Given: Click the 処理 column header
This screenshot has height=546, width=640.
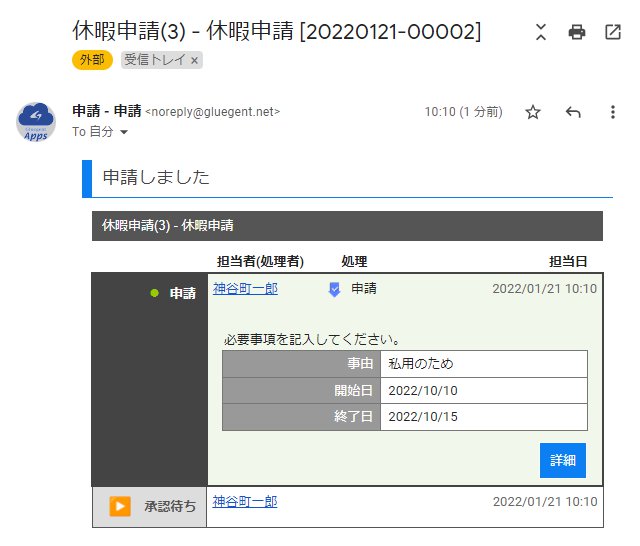Looking at the screenshot, I should 354,262.
